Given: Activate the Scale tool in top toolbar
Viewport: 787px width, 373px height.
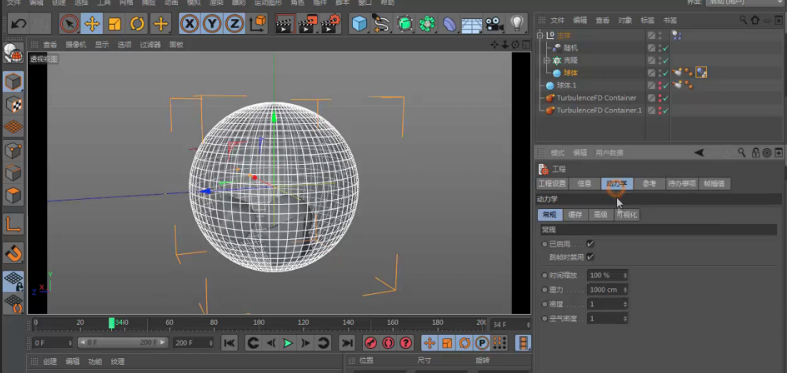Looking at the screenshot, I should coord(115,24).
